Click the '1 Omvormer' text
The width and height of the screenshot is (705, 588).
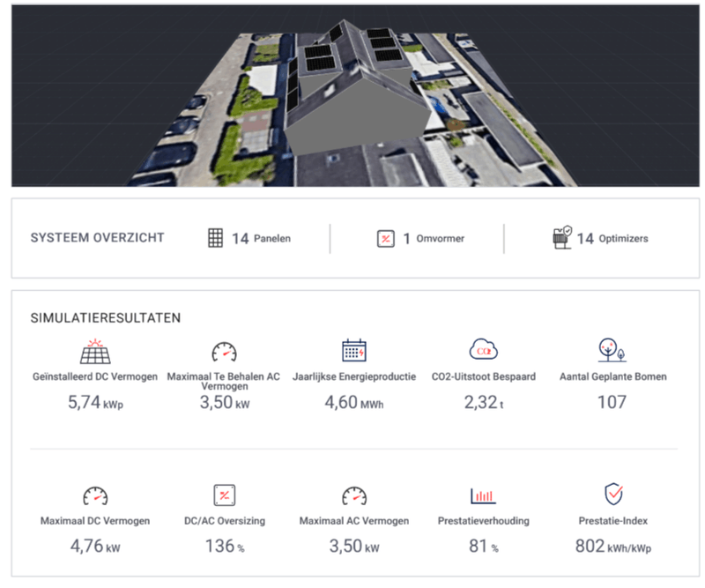434,238
